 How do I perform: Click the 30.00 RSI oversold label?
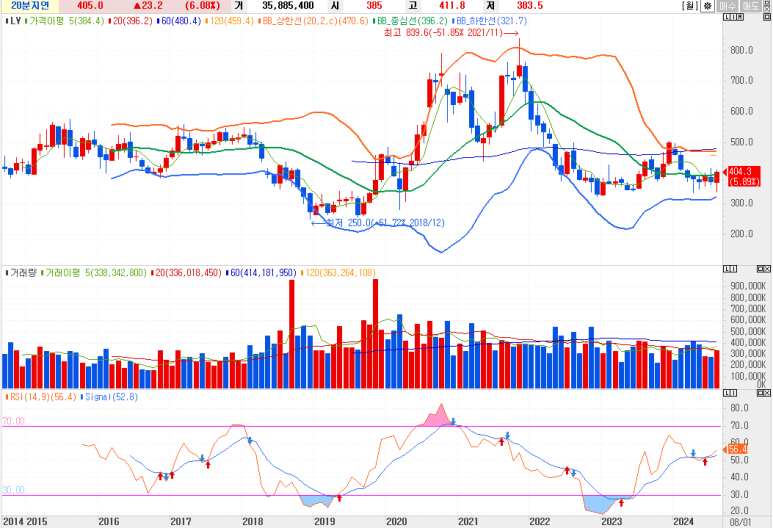pos(13,490)
